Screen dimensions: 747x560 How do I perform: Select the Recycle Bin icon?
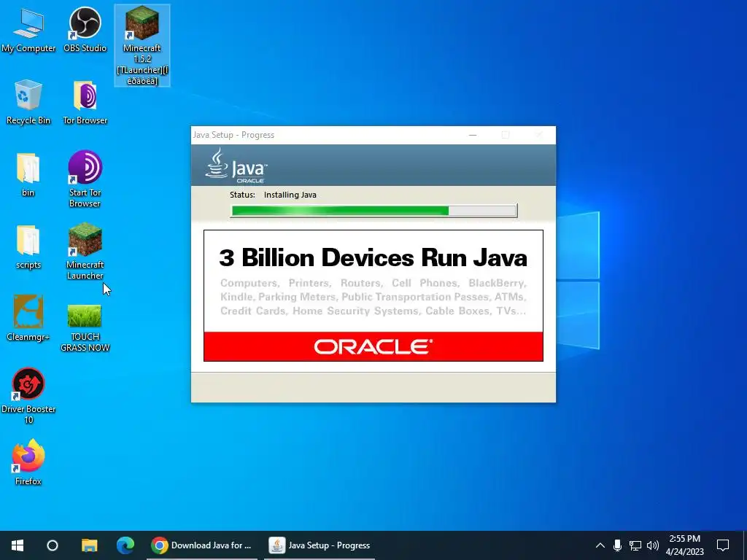tap(28, 102)
